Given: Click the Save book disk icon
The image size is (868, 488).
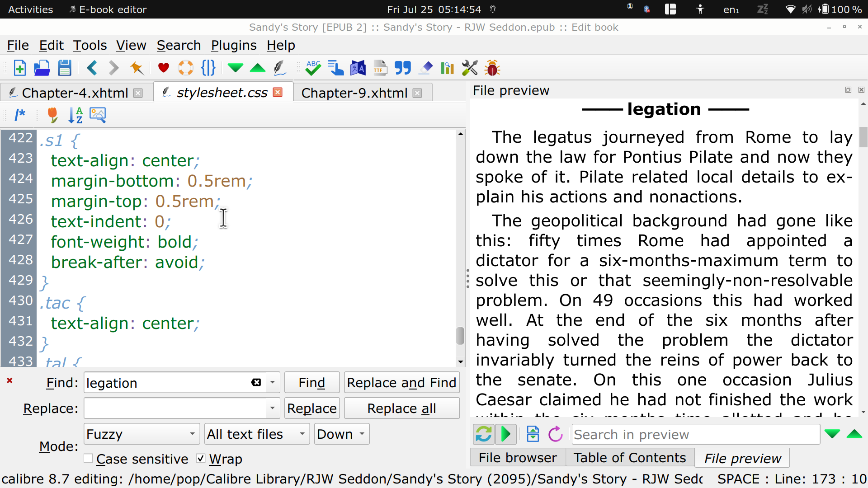Looking at the screenshot, I should click(65, 68).
